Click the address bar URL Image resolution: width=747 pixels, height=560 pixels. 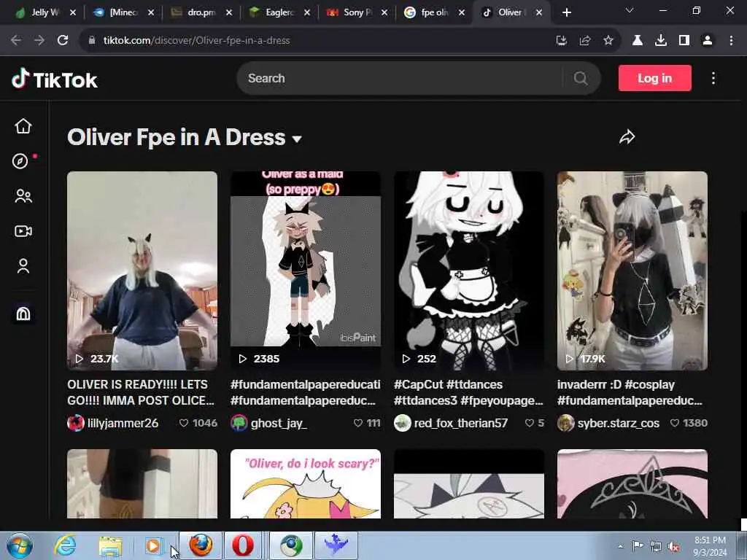(x=196, y=41)
